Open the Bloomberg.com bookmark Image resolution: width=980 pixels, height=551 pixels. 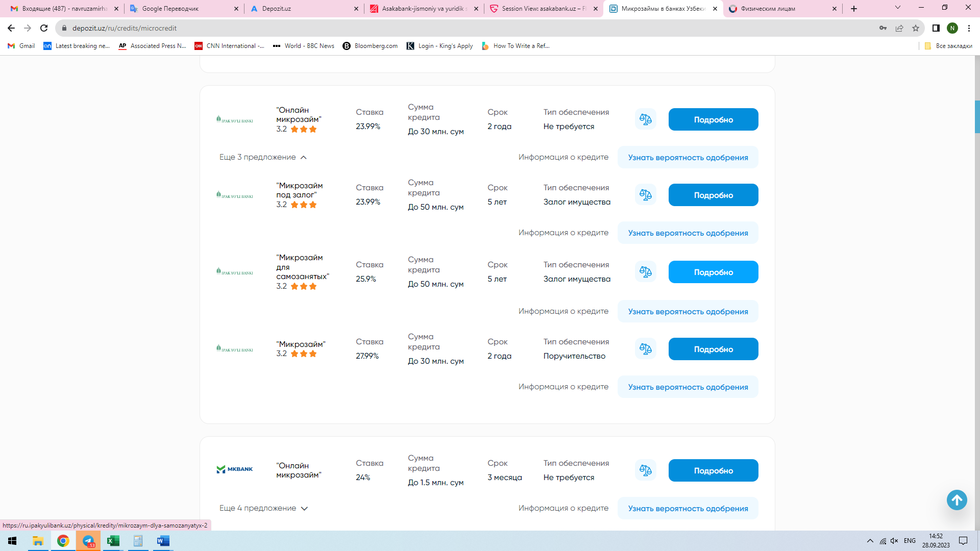click(370, 46)
